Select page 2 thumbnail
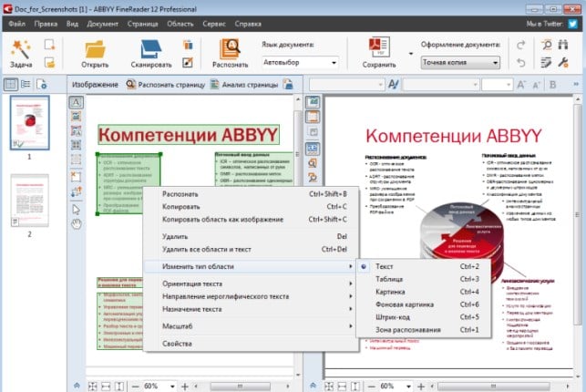Viewport: 586px width, 392px height. [x=29, y=201]
